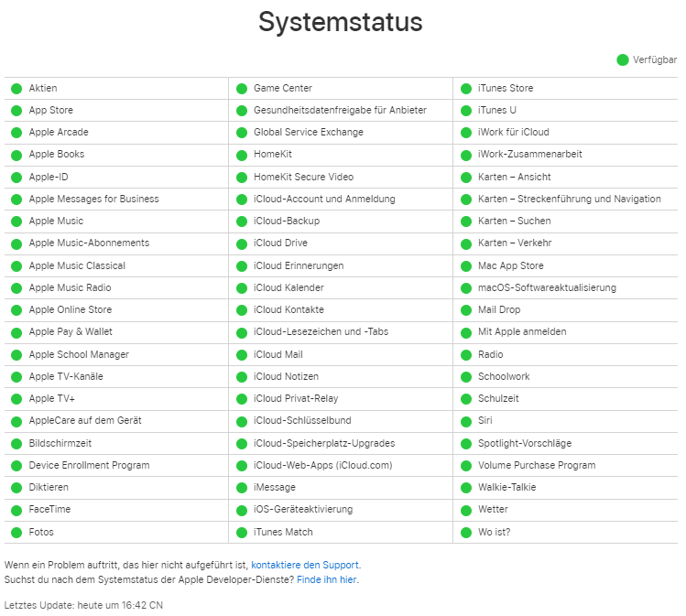The height and width of the screenshot is (616, 686).
Task: Click the HomeKit Secure Video entry
Action: (x=303, y=177)
